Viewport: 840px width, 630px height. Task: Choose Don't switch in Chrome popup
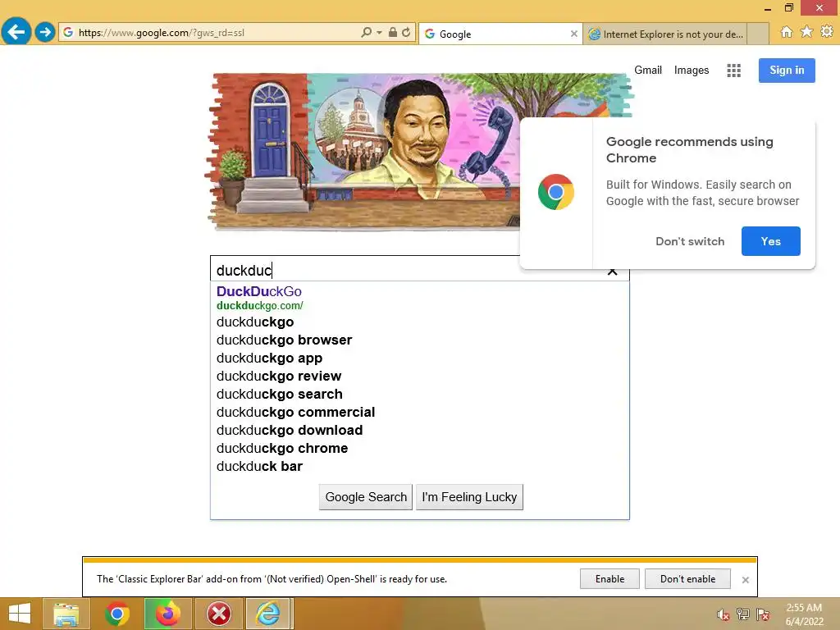coord(689,241)
